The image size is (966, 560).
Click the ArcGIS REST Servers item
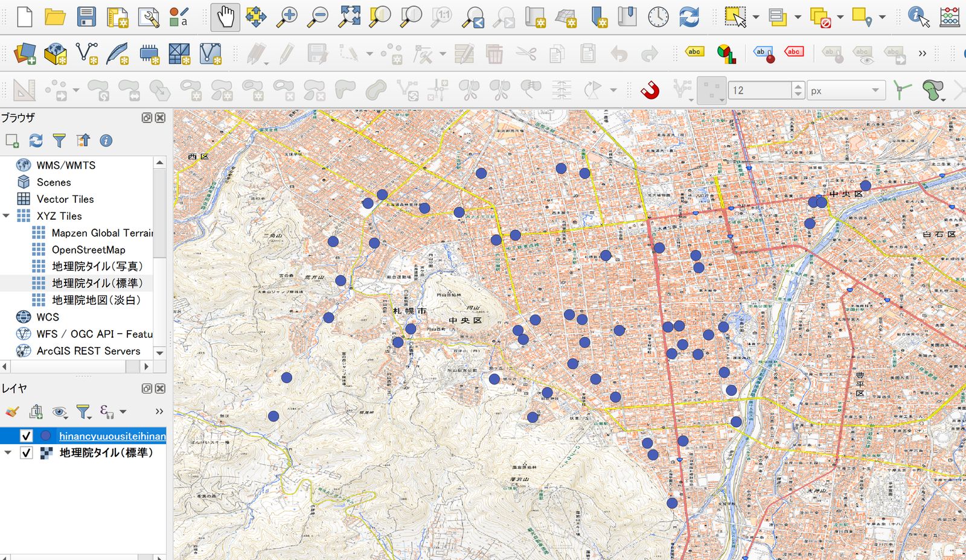(x=88, y=351)
